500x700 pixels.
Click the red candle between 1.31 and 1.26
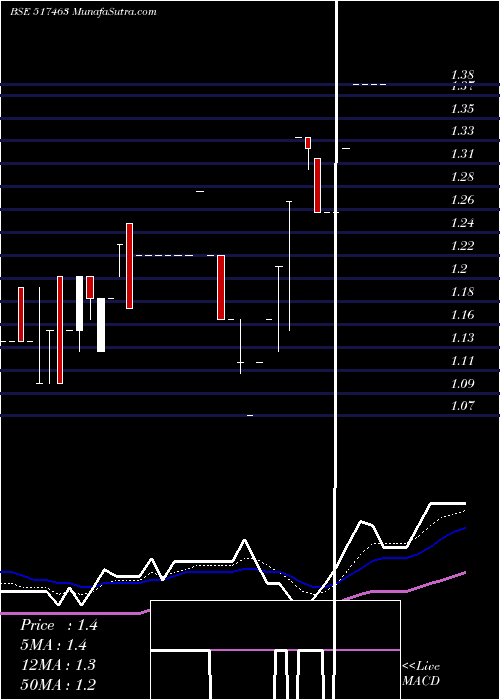(x=317, y=185)
